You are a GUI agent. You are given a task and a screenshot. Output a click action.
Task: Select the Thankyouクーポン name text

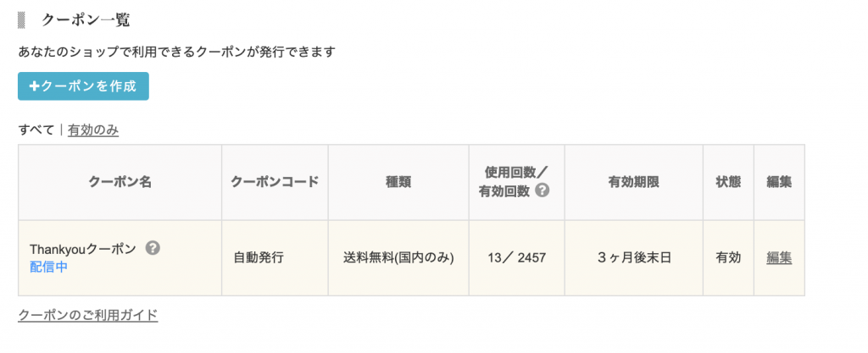83,249
